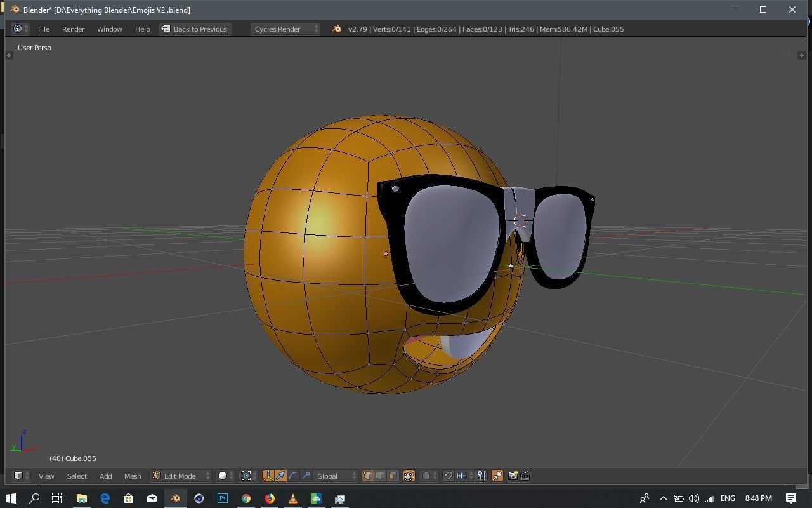Image resolution: width=812 pixels, height=508 pixels.
Task: Open File Explorer from taskbar
Action: (81, 498)
